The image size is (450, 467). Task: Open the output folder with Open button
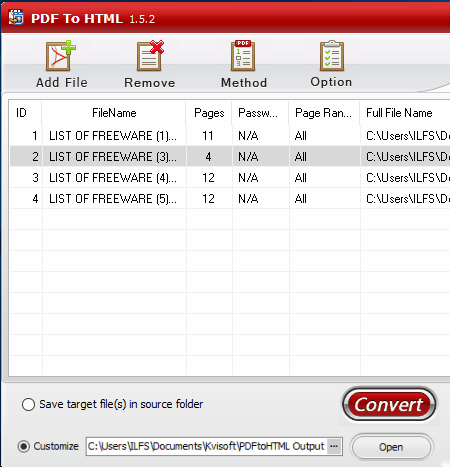tap(391, 447)
